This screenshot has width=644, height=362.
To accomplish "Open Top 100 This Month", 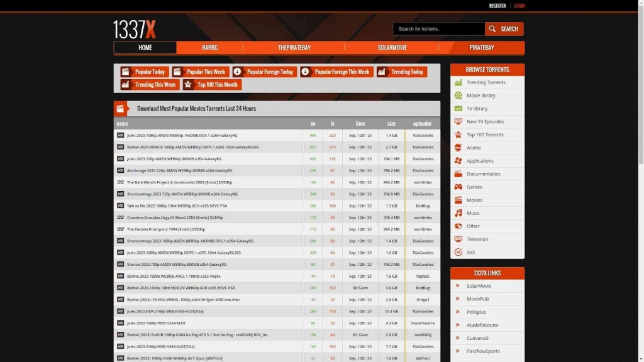I will click(212, 85).
